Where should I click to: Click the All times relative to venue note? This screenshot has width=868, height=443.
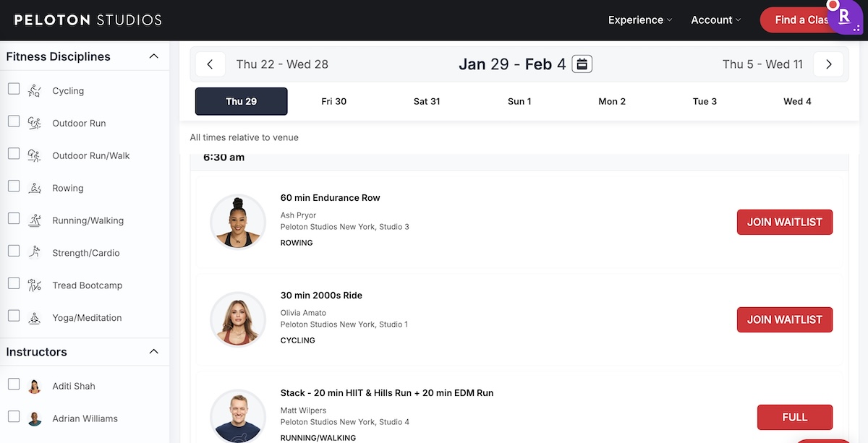[x=244, y=137]
